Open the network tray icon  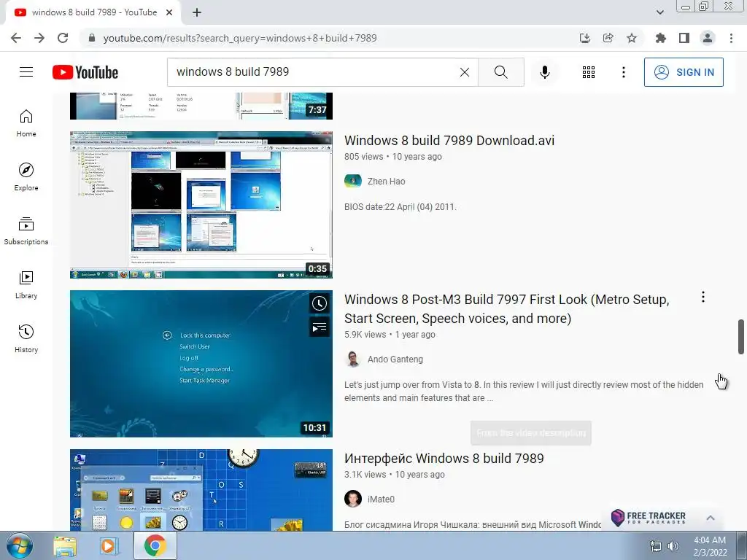click(655, 546)
